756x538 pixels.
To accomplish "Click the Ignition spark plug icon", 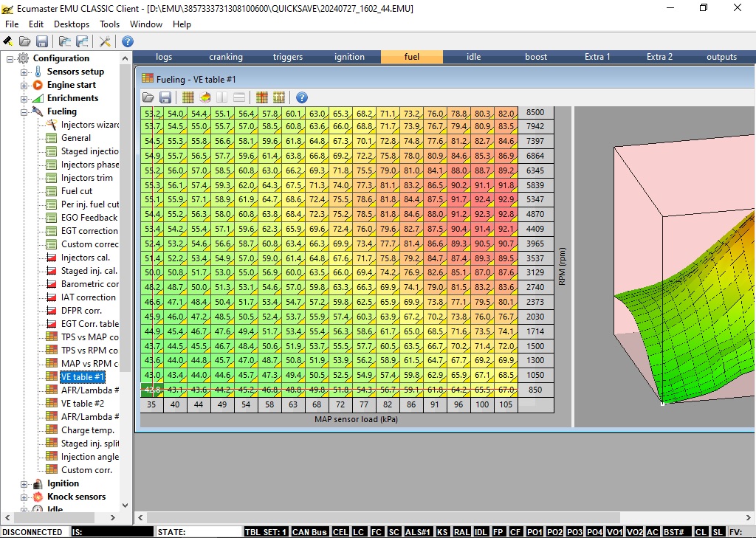I will pyautogui.click(x=38, y=483).
